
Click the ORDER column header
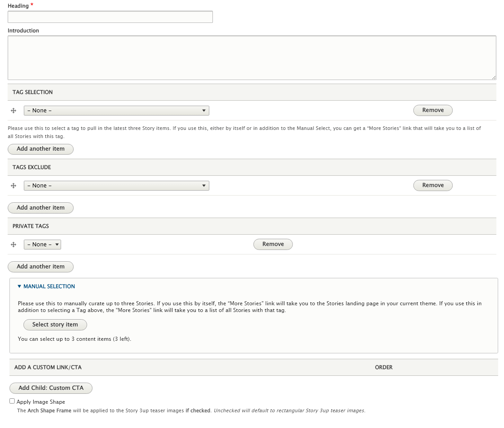pyautogui.click(x=384, y=367)
